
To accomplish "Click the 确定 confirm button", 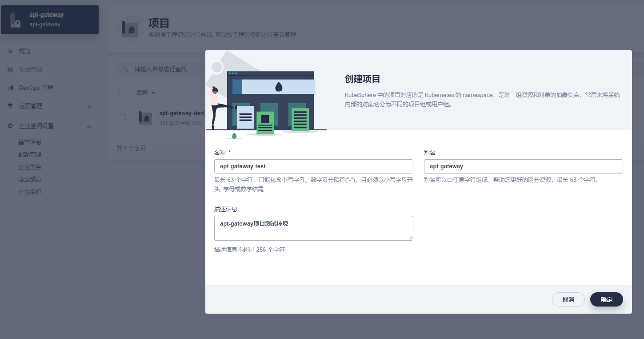I will pyautogui.click(x=607, y=299).
